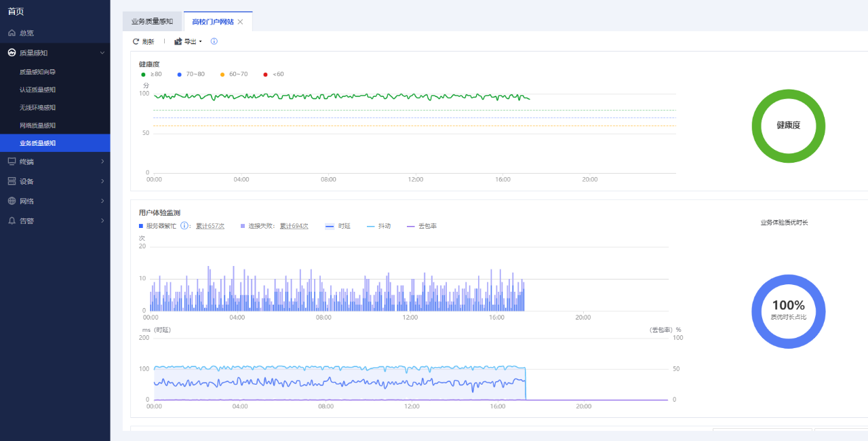
Task: Toggle the 时延 legend series
Action: 338,226
